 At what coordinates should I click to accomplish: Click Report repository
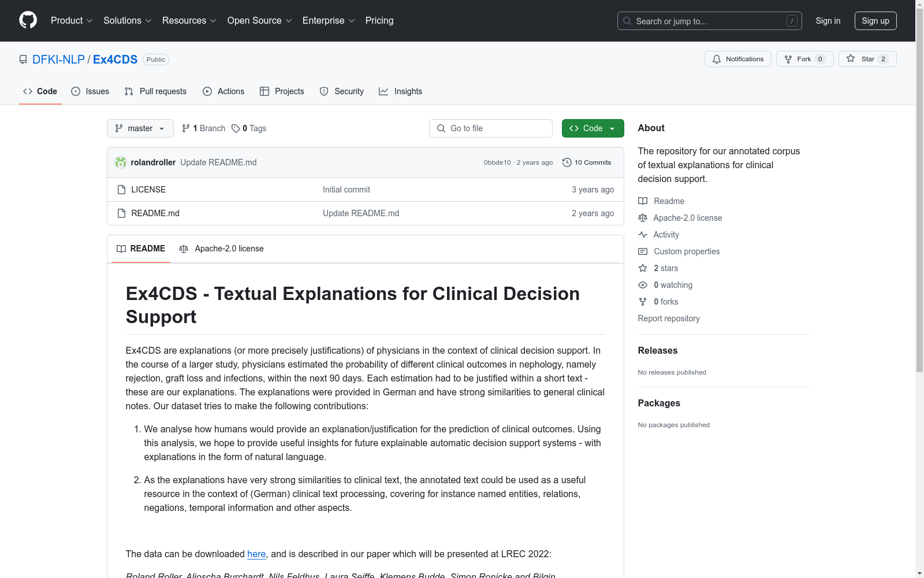[669, 318]
